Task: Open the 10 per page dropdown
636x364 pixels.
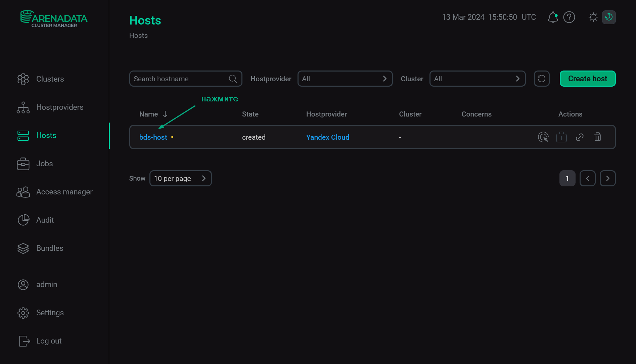Action: click(x=180, y=178)
